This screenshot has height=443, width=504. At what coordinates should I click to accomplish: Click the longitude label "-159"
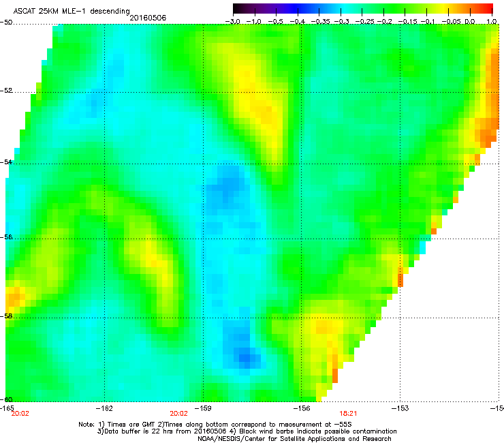(203, 408)
